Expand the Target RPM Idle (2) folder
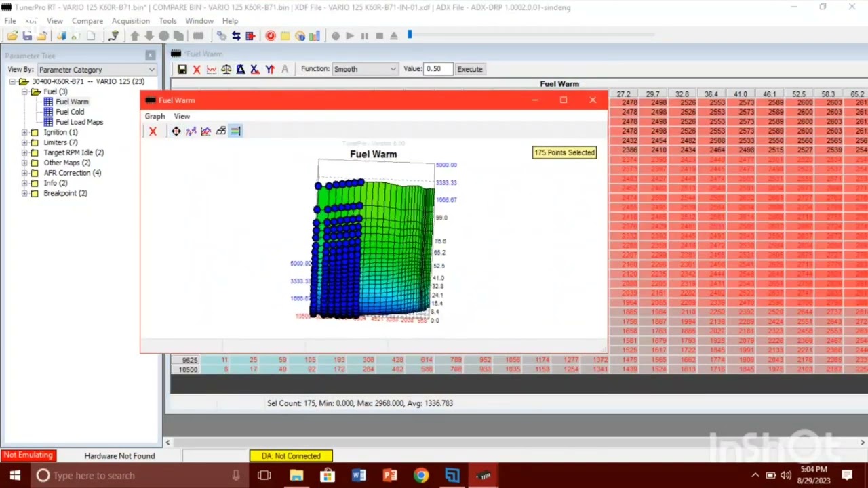868x488 pixels. (x=24, y=153)
